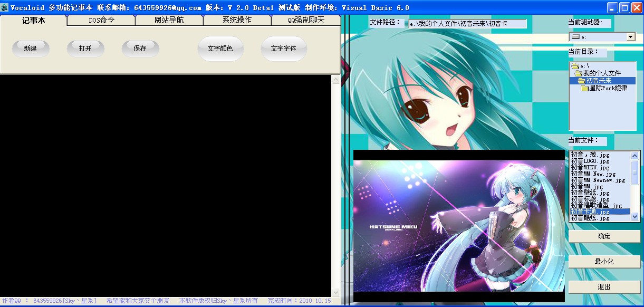Viewport: 644px width, 307px height.
Task: Click the 打开 button
Action: (x=85, y=49)
